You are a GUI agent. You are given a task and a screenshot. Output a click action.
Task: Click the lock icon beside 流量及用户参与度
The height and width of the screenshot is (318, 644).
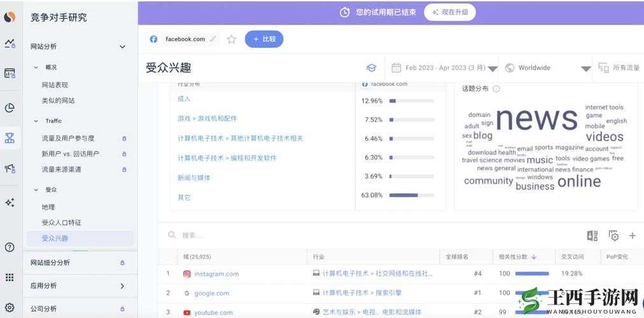(124, 139)
